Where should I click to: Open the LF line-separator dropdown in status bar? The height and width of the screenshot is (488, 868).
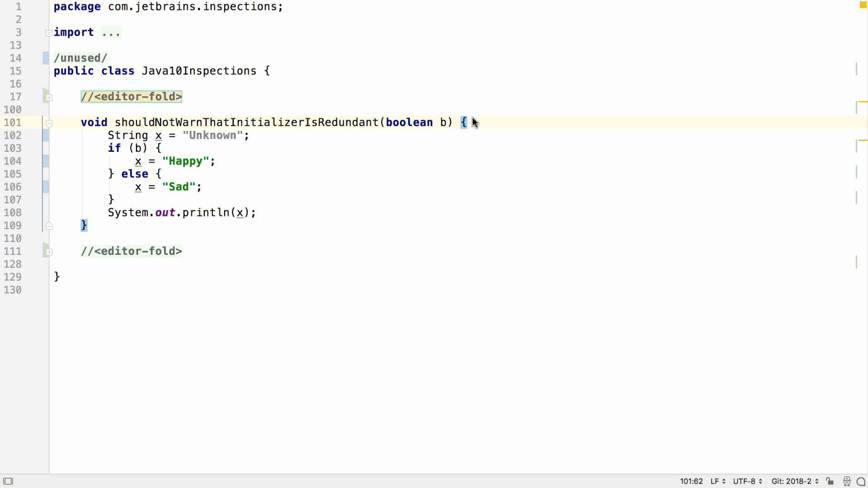coord(717,481)
